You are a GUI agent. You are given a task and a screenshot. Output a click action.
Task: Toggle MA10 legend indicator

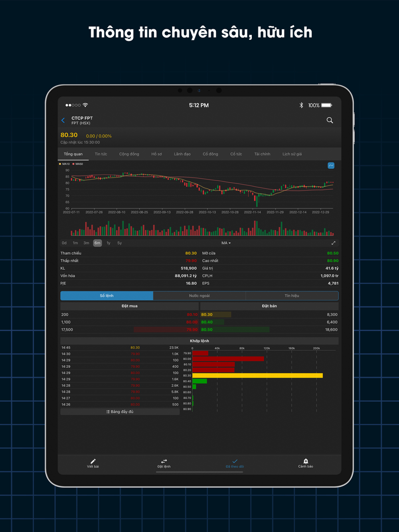(64, 164)
